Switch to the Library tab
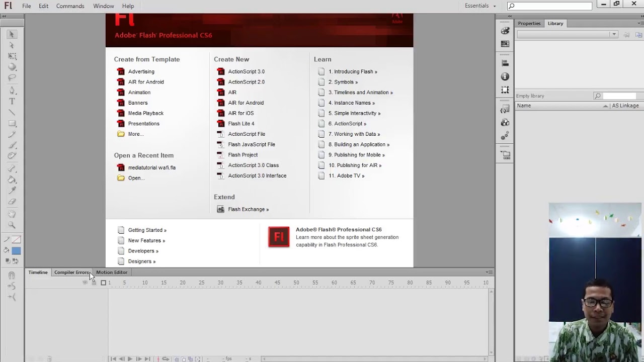644x362 pixels. click(555, 24)
